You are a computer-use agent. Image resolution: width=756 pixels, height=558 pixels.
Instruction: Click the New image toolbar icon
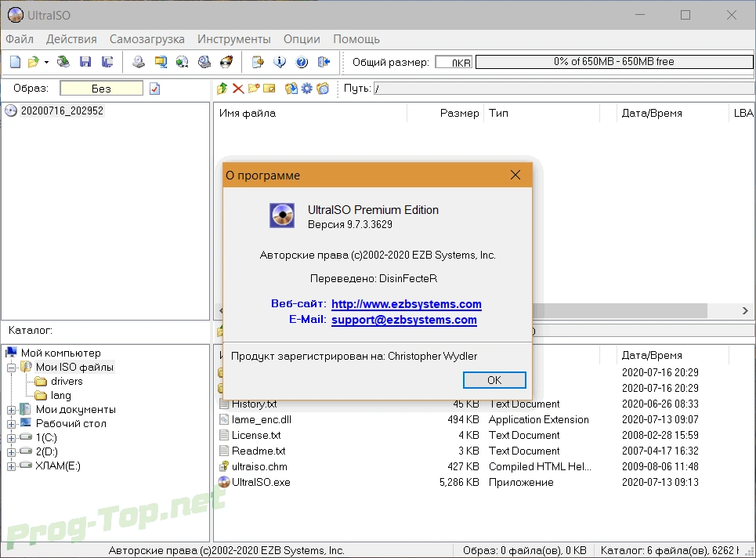(16, 62)
